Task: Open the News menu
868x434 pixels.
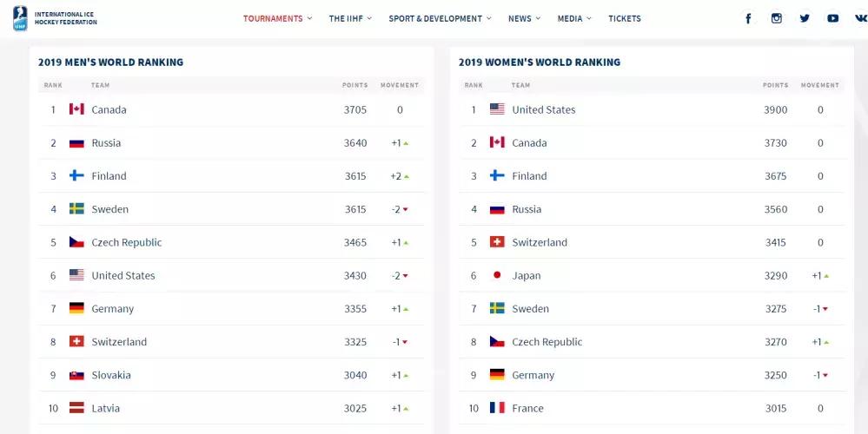Action: (x=524, y=18)
